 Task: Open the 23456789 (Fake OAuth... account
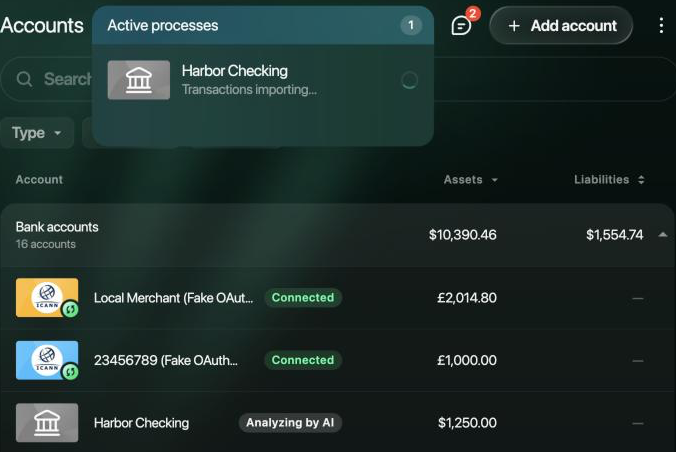click(x=166, y=360)
